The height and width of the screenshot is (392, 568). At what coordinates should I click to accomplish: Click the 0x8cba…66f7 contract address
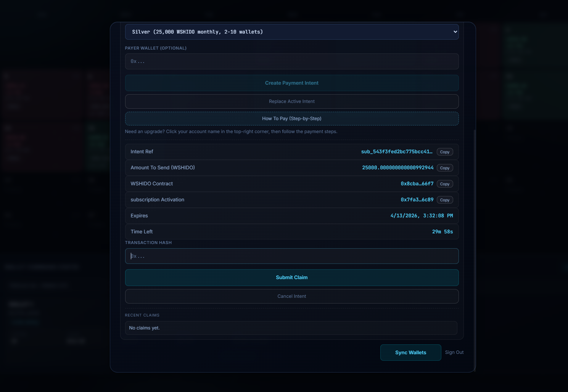(417, 184)
